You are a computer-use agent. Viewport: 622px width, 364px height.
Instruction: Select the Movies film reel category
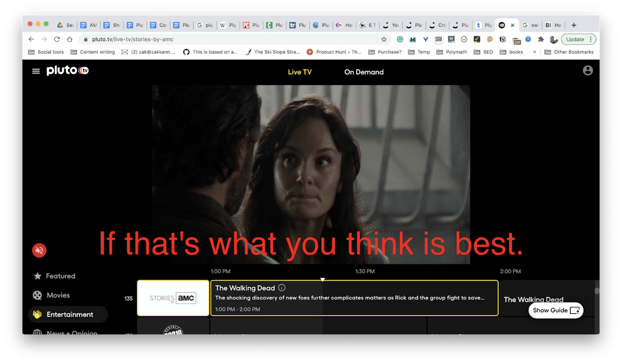51,295
